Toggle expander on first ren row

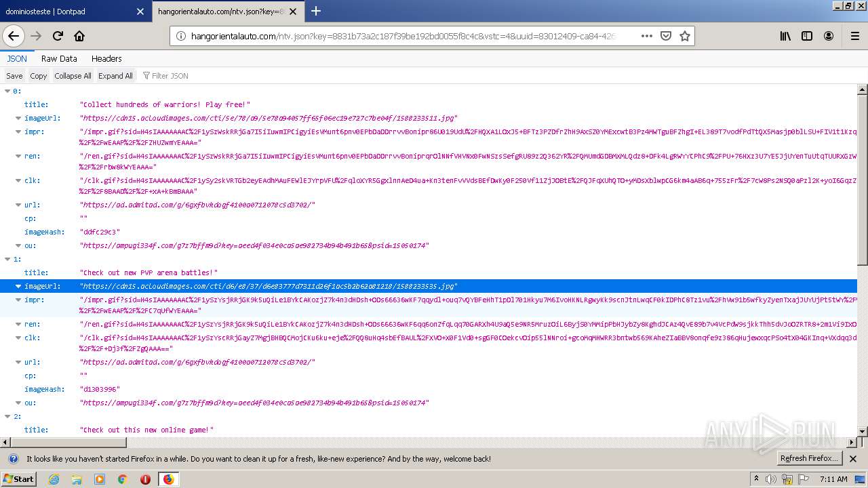click(19, 156)
